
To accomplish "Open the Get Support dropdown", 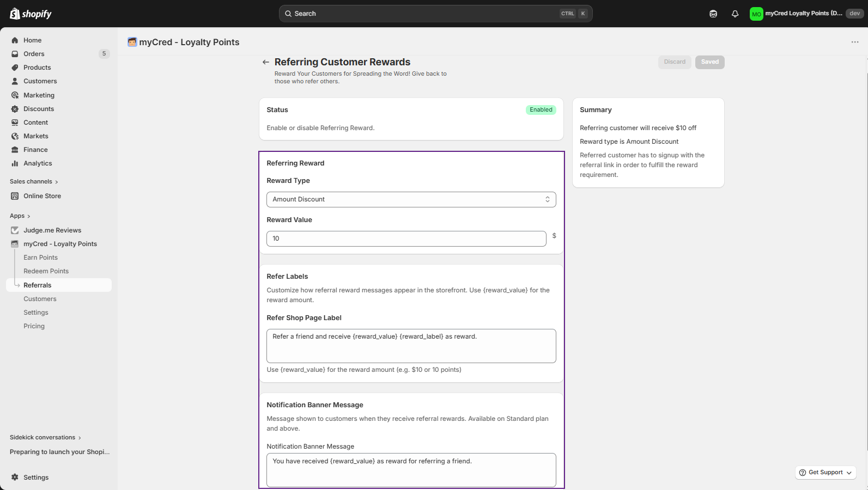I will (x=825, y=473).
